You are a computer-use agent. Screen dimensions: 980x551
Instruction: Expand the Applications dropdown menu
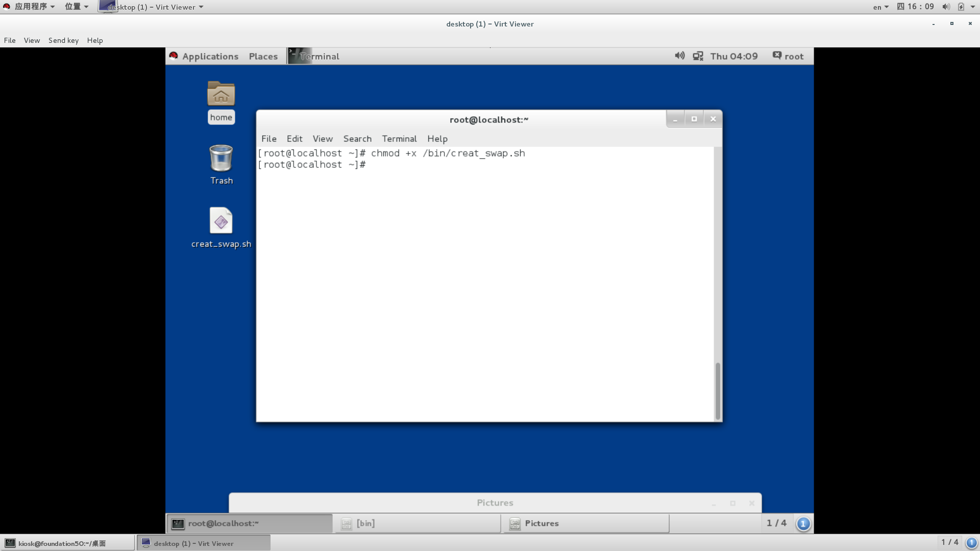click(210, 56)
